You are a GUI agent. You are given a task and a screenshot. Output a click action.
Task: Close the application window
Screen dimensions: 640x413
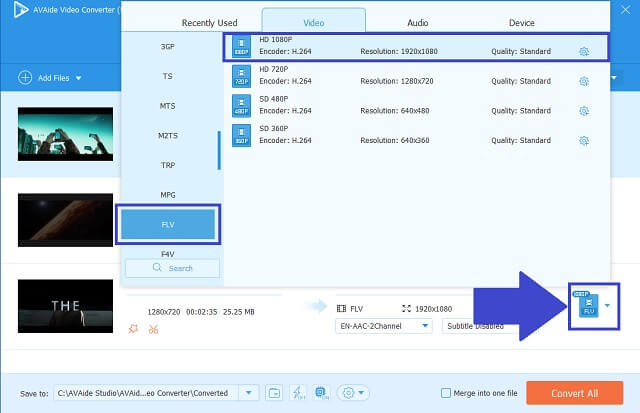pos(625,9)
